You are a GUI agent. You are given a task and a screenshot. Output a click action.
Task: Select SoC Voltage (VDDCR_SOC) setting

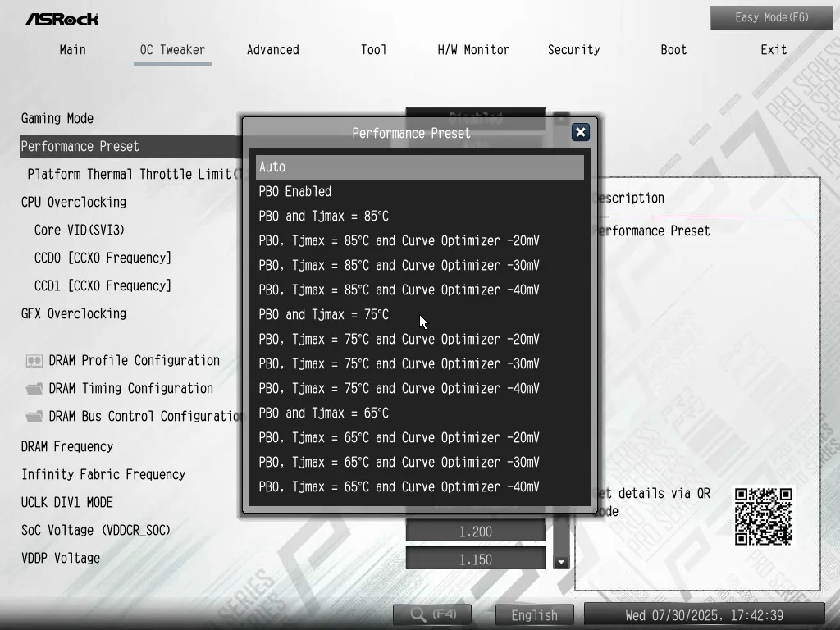(96, 530)
